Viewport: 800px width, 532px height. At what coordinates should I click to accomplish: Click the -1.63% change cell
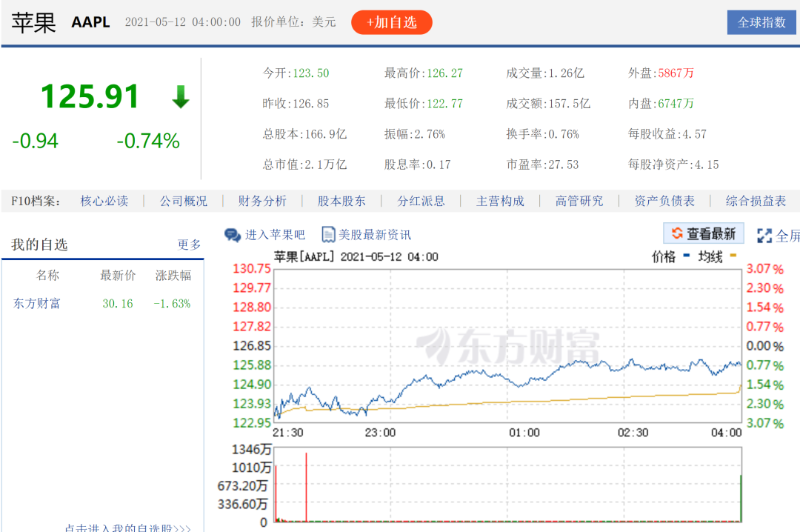tap(172, 304)
